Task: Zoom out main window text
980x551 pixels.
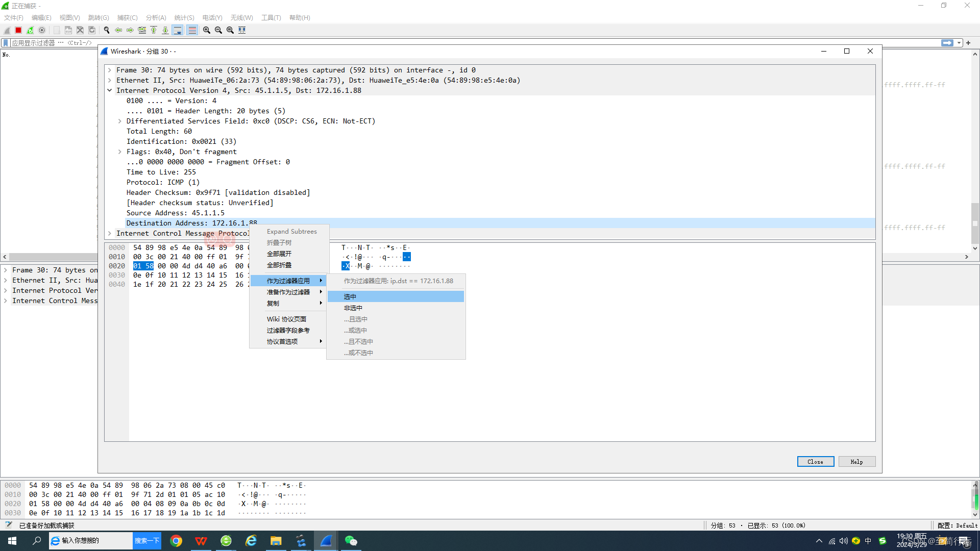Action: pos(218,30)
